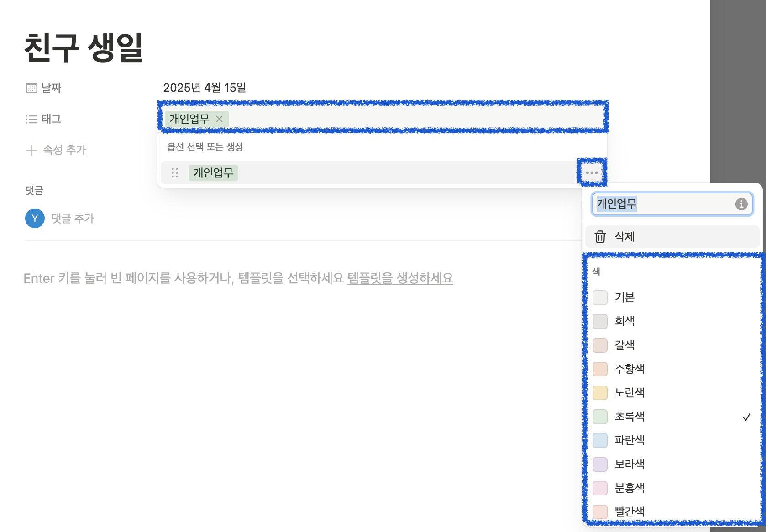Select the 초록색 color checkmark
This screenshot has height=532, width=766.
click(745, 417)
